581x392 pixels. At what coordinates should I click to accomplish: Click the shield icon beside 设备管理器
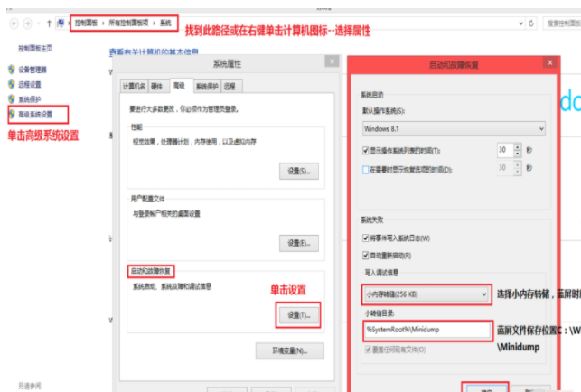tap(12, 69)
